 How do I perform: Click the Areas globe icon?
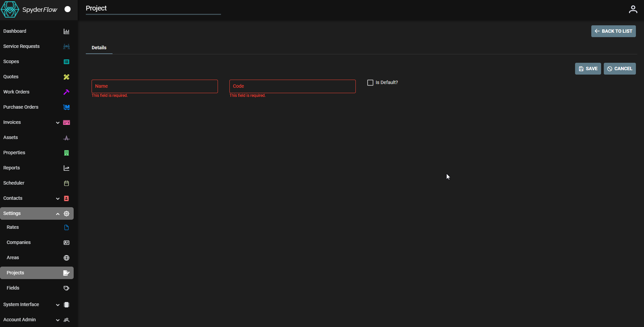[66, 258]
